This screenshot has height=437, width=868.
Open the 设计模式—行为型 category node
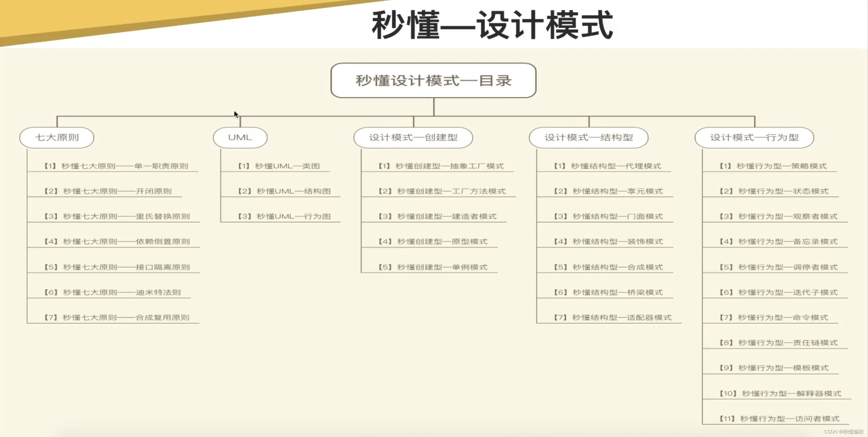[x=754, y=138]
